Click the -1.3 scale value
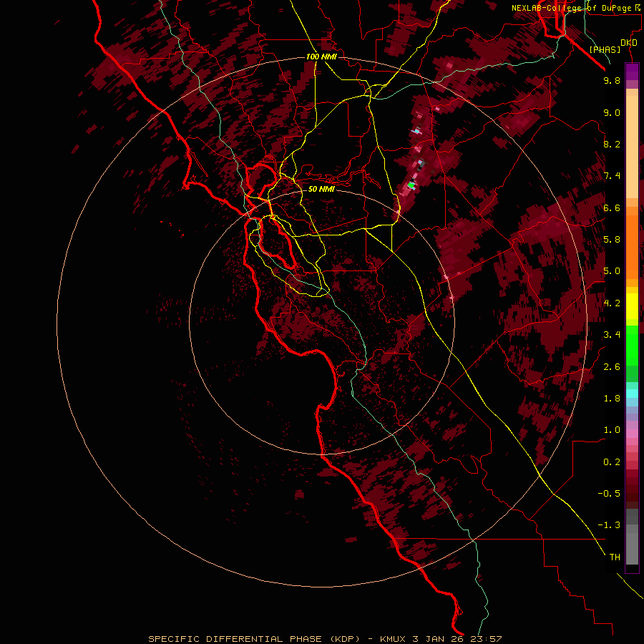 click(x=609, y=525)
